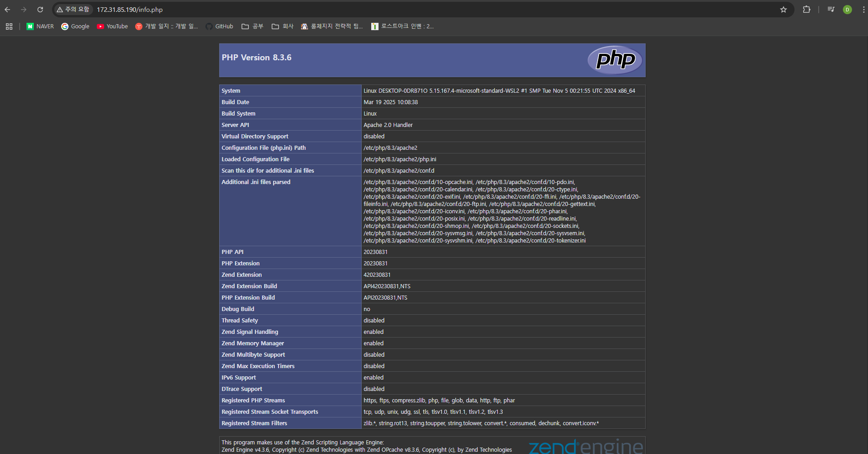
Task: Open the extensions puzzle icon
Action: point(807,10)
